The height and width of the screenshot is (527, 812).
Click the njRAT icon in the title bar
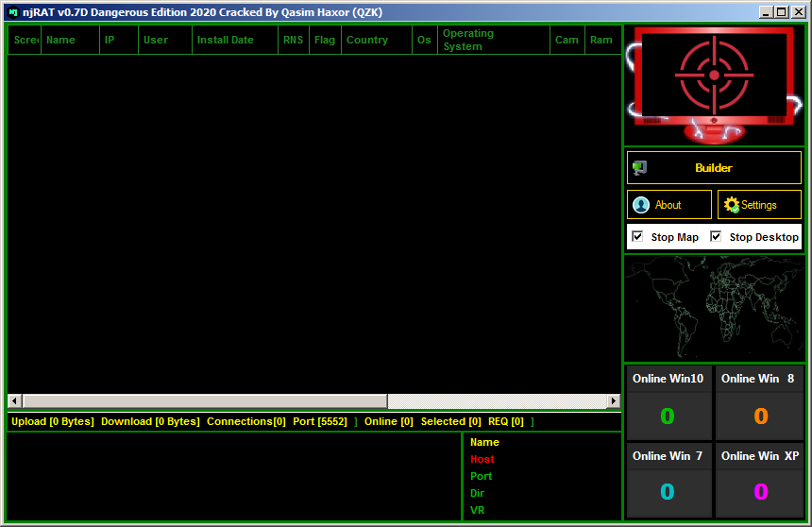pos(12,12)
